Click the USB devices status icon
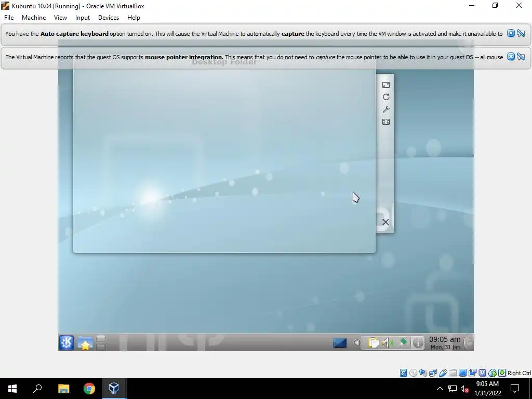532x399 pixels. pyautogui.click(x=443, y=373)
